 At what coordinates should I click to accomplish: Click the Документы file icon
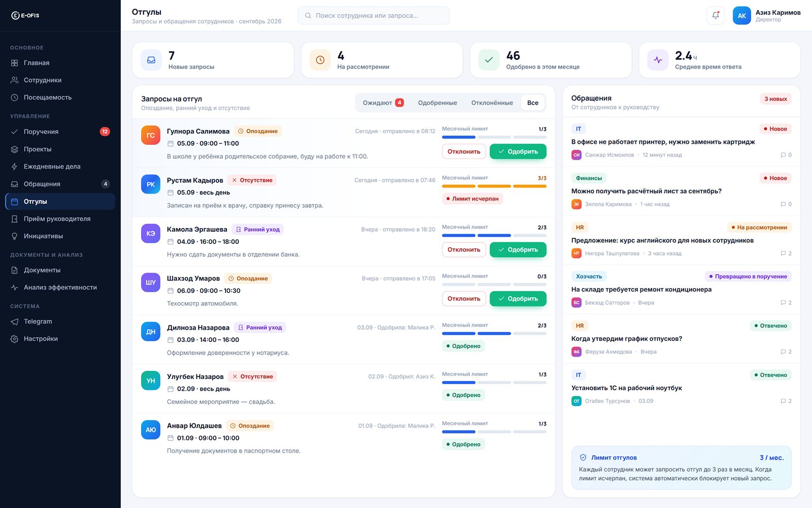pos(14,270)
